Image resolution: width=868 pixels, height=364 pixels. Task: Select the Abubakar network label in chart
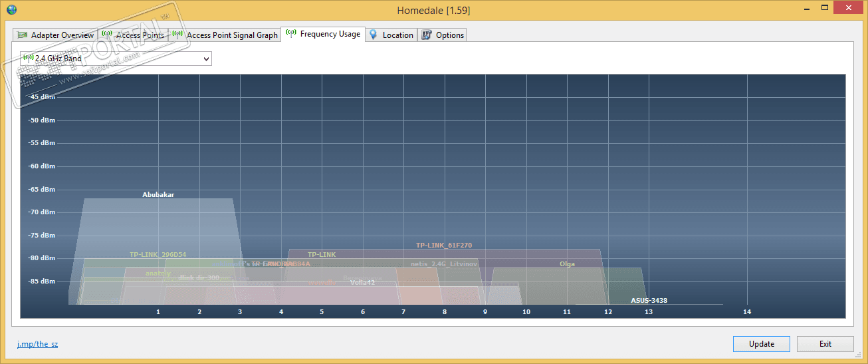coord(158,195)
